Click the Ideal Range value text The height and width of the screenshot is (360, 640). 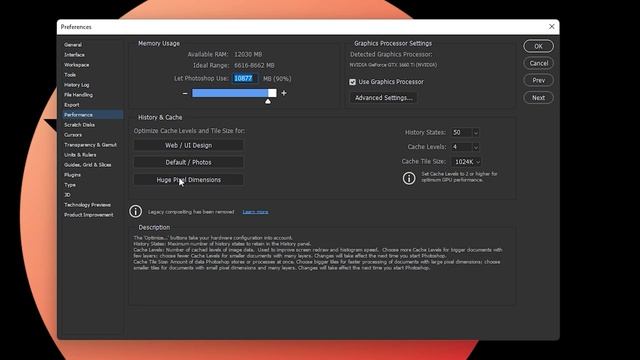point(254,65)
